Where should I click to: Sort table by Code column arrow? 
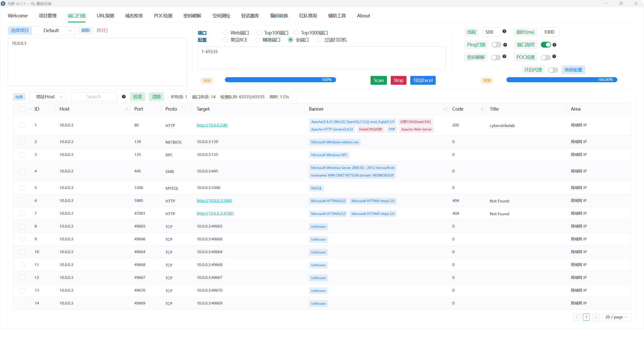pos(482,109)
